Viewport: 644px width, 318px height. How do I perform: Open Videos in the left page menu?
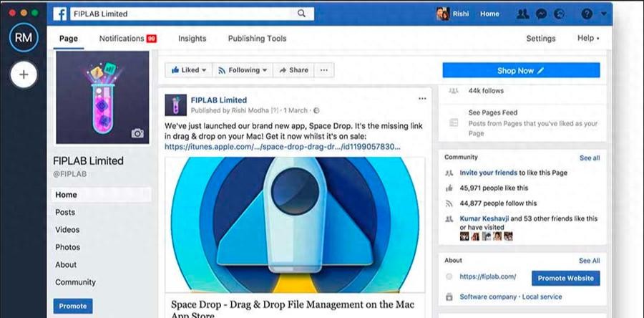click(x=67, y=230)
